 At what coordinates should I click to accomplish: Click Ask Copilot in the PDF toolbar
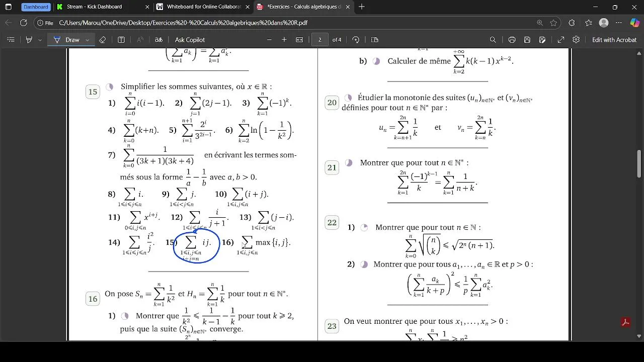click(x=190, y=40)
